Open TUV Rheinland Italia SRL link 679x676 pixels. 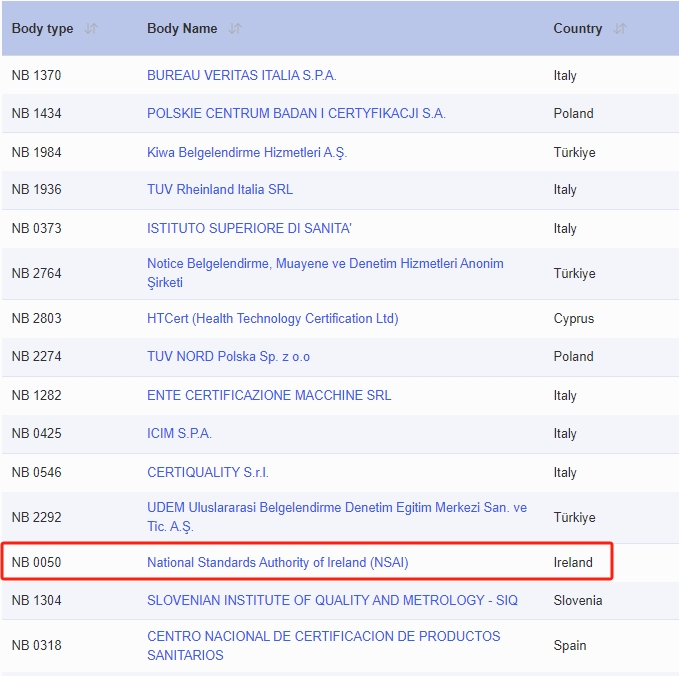click(220, 190)
